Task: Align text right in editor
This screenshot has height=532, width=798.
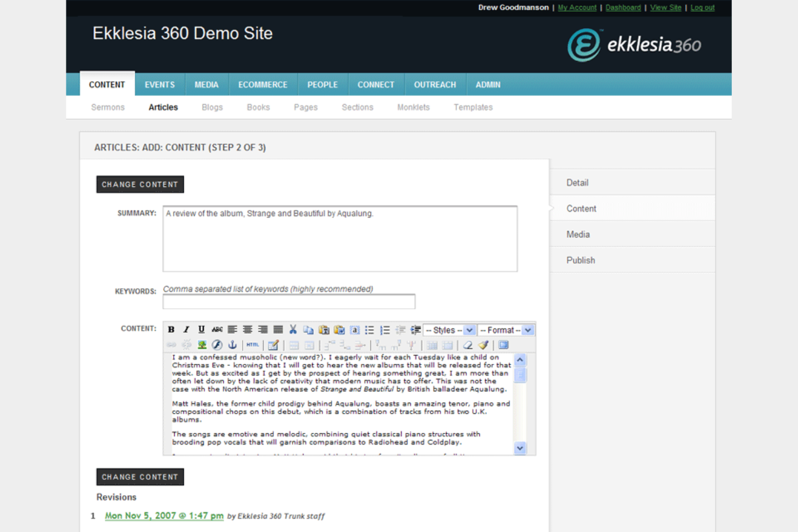Action: pyautogui.click(x=263, y=330)
